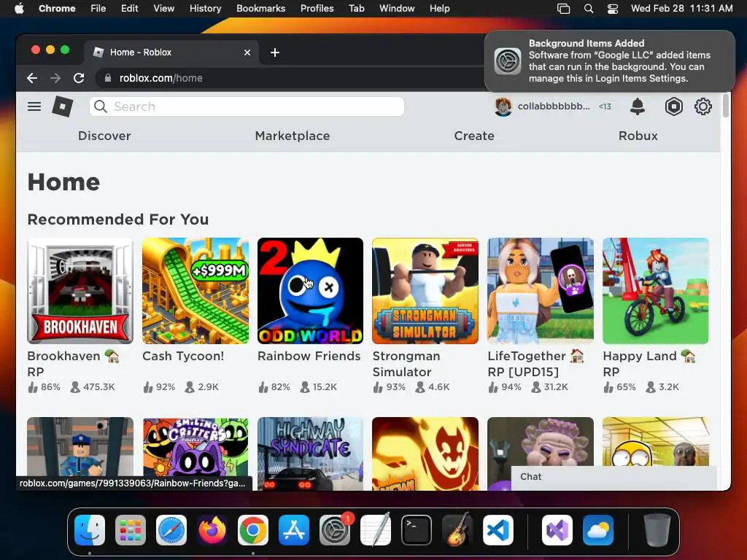This screenshot has width=747, height=560.
Task: Reload the roblox.com page
Action: point(79,78)
